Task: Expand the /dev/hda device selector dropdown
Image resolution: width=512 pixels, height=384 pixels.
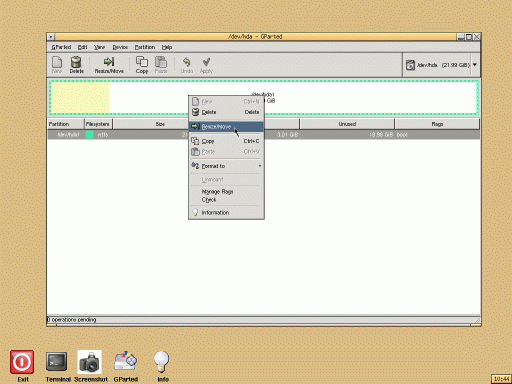Action: point(475,65)
